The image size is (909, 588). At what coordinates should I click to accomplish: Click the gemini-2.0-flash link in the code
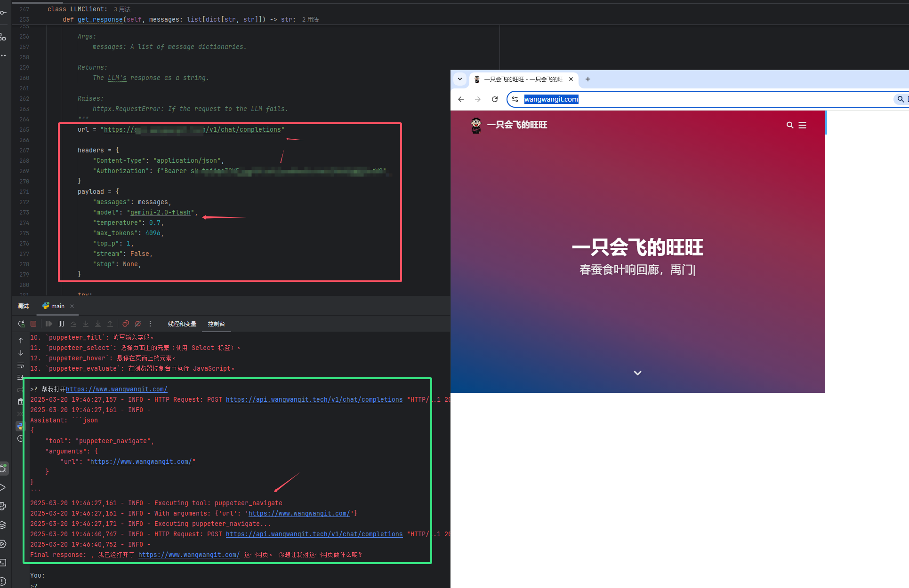click(x=160, y=213)
